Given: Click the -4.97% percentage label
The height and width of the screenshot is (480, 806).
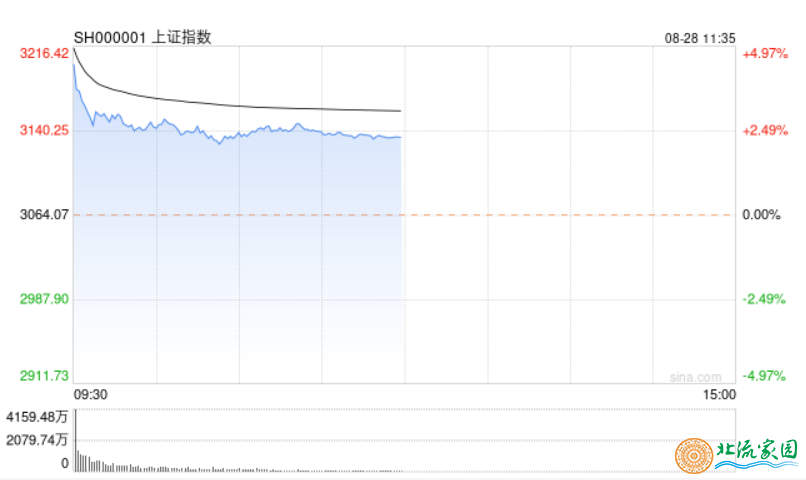Looking at the screenshot, I should (764, 376).
